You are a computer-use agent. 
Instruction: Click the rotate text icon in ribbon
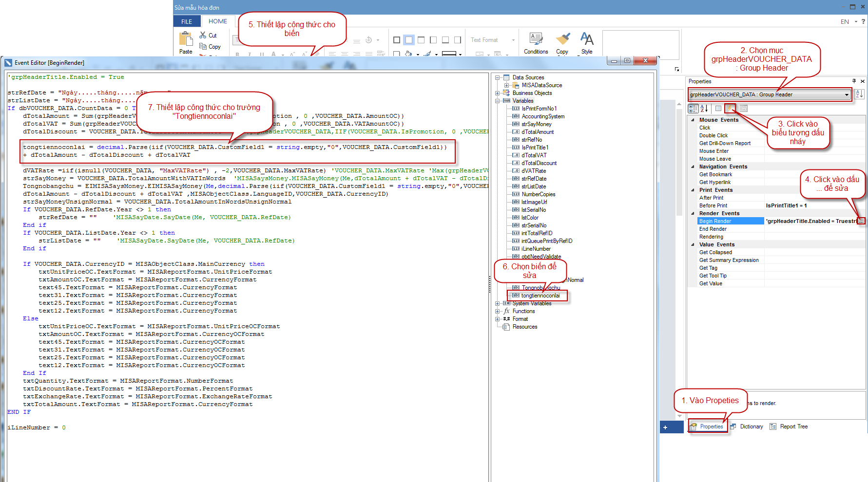tap(369, 40)
